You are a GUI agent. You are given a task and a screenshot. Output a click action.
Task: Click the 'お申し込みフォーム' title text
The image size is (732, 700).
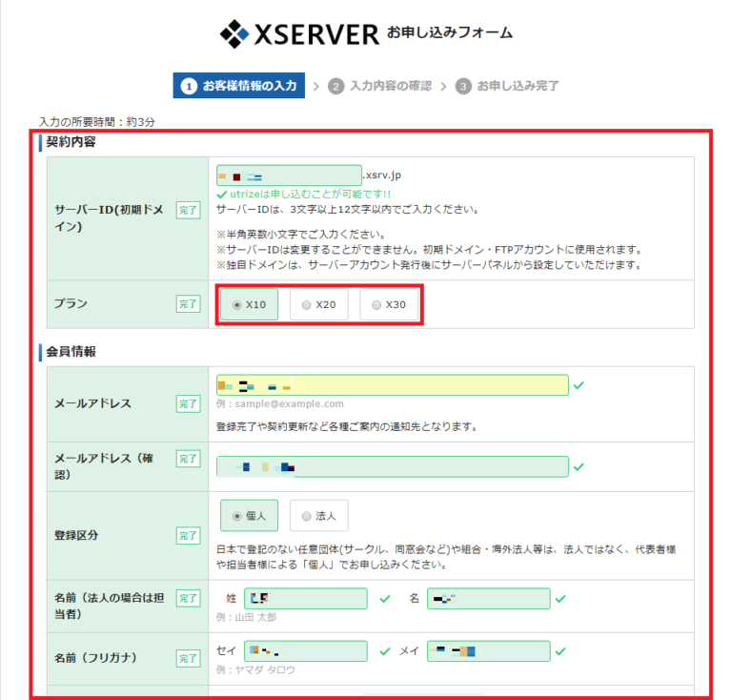pyautogui.click(x=450, y=32)
